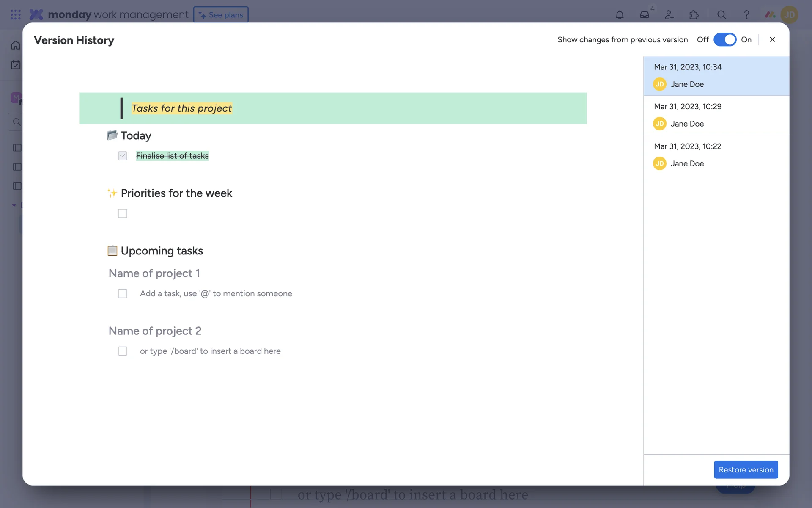Open the help question mark icon
Screen dimensions: 812x508
point(746,15)
